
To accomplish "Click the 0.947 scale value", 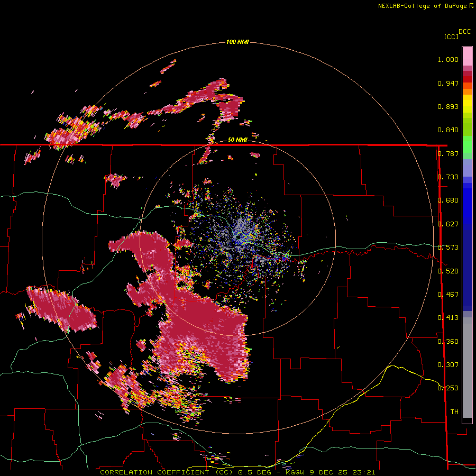I will coord(448,83).
